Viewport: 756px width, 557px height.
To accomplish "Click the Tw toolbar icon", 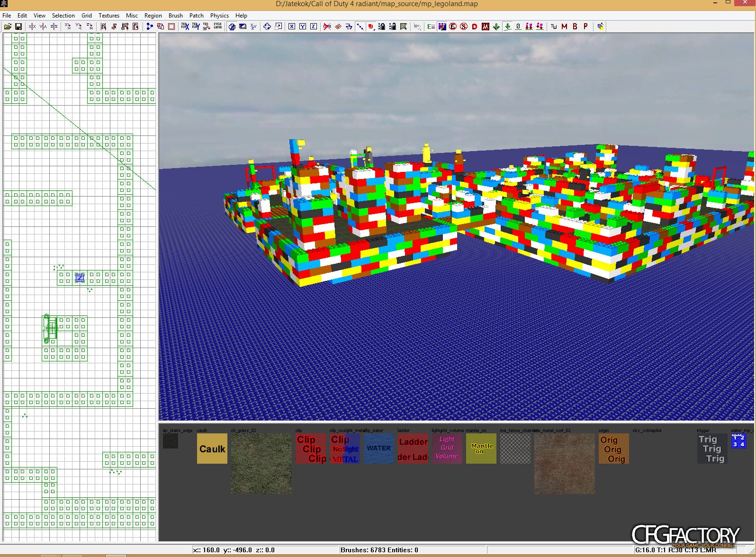I will (554, 27).
